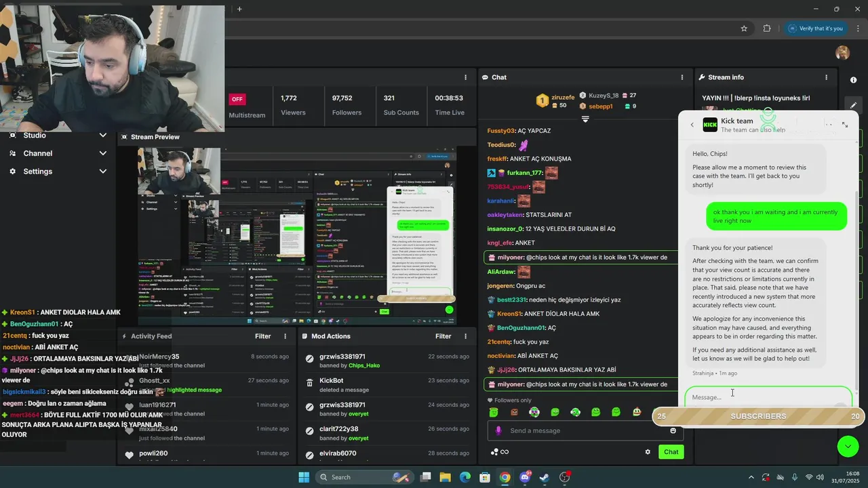Click Just Chatting category link

click(x=742, y=110)
